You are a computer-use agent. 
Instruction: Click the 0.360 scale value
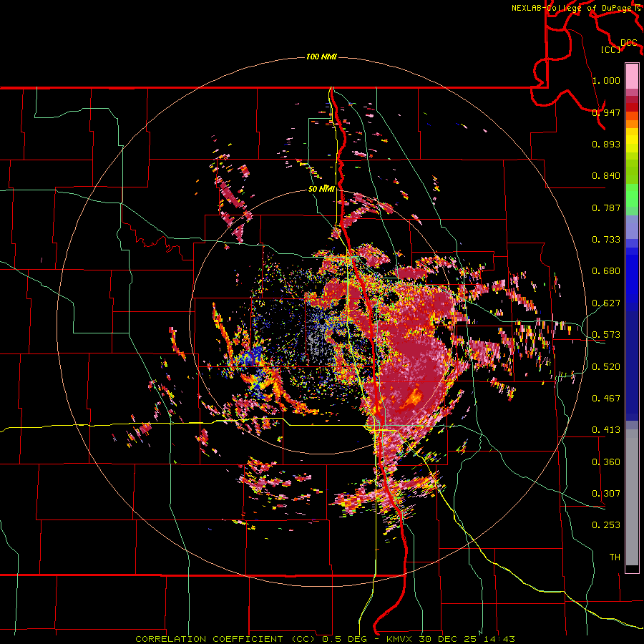[x=606, y=462]
